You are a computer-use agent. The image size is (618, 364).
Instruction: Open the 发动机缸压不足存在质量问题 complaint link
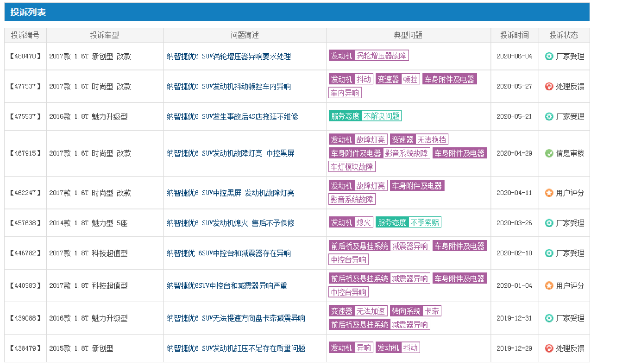tap(236, 348)
